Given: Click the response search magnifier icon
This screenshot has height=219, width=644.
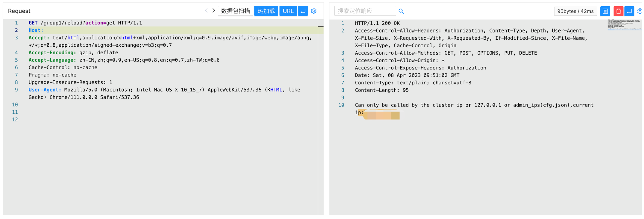Looking at the screenshot, I should [401, 11].
